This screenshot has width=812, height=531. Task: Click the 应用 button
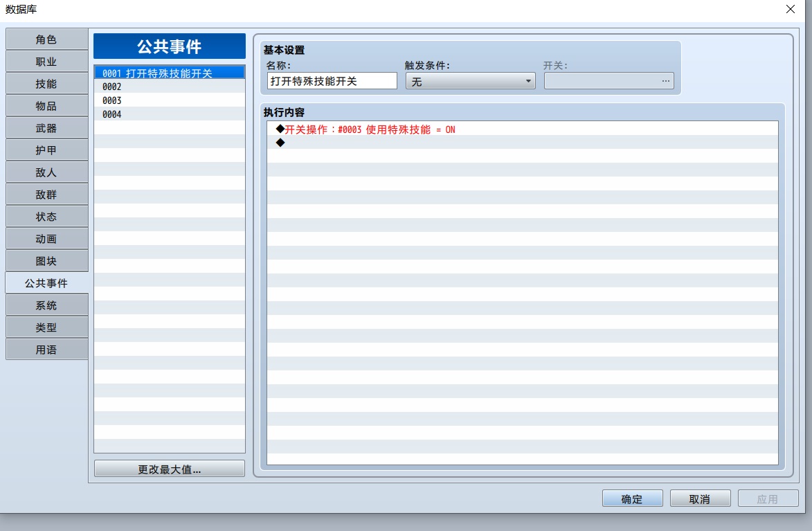tap(768, 498)
